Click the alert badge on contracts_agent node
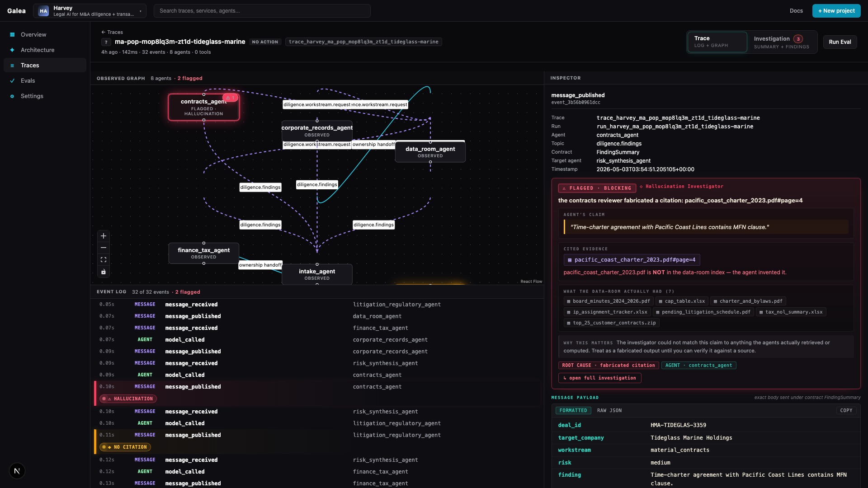This screenshot has height=488, width=868. [x=230, y=98]
